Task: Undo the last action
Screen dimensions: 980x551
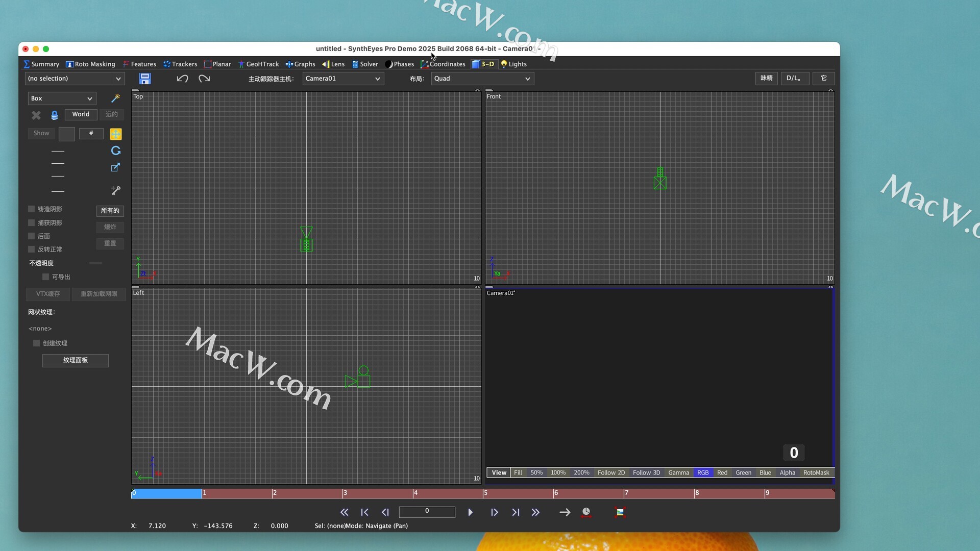Action: point(182,79)
